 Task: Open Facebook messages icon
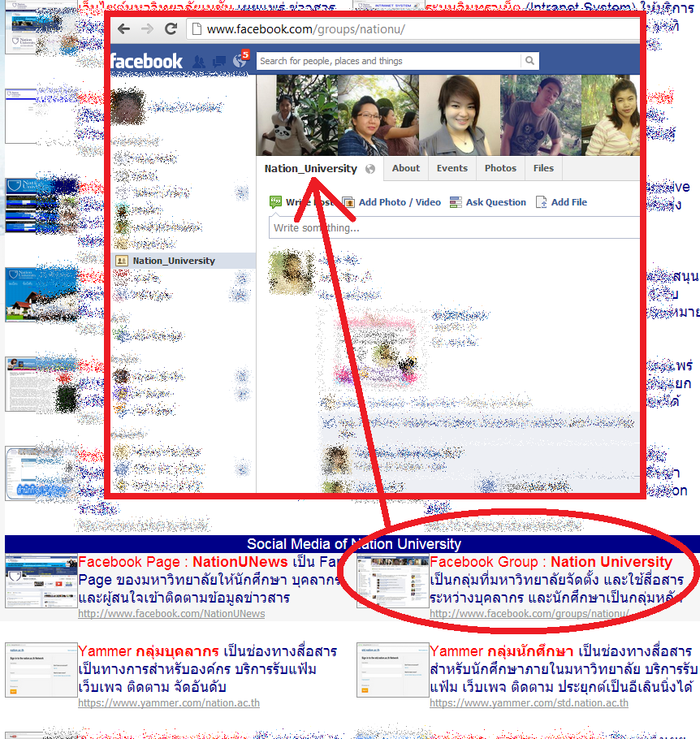pyautogui.click(x=219, y=62)
